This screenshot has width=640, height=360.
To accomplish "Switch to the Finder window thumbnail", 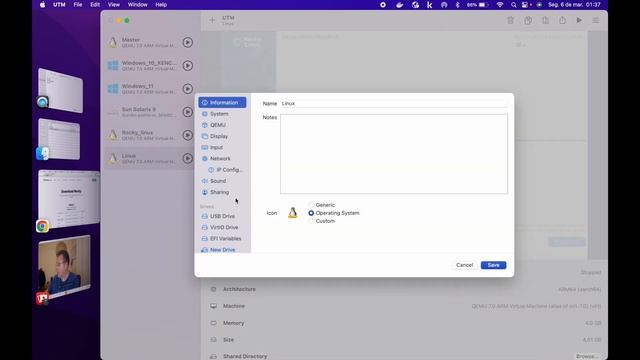I will point(60,139).
